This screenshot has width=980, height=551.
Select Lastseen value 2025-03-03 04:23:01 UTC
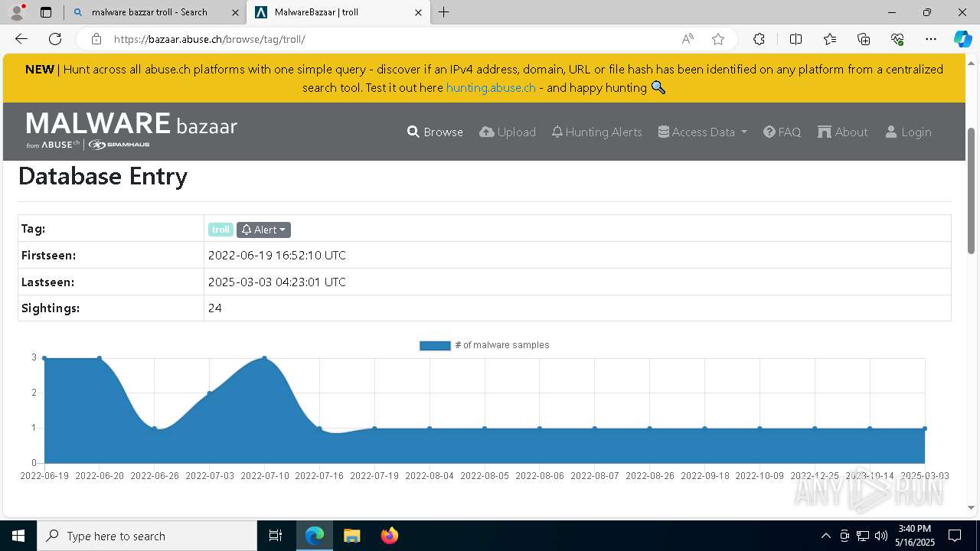[x=277, y=282]
